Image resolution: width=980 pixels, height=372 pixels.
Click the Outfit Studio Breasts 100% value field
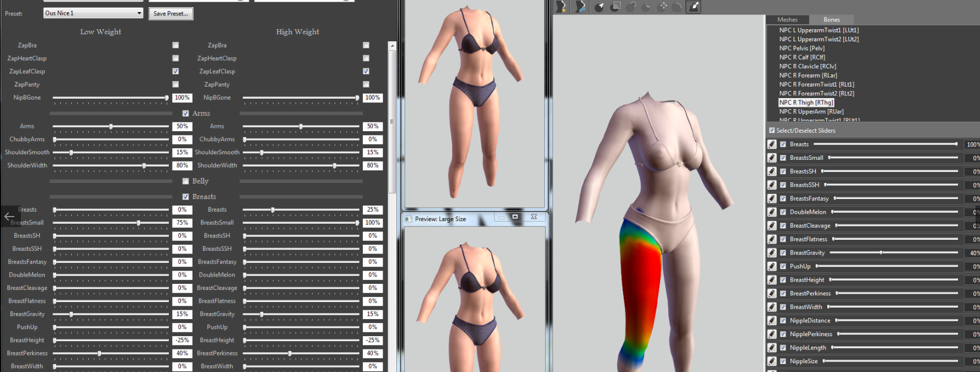pyautogui.click(x=972, y=144)
